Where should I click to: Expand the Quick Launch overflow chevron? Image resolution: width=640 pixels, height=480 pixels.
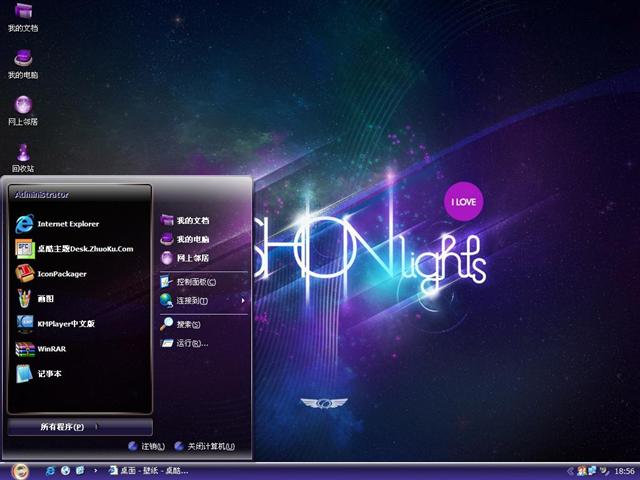(96, 470)
